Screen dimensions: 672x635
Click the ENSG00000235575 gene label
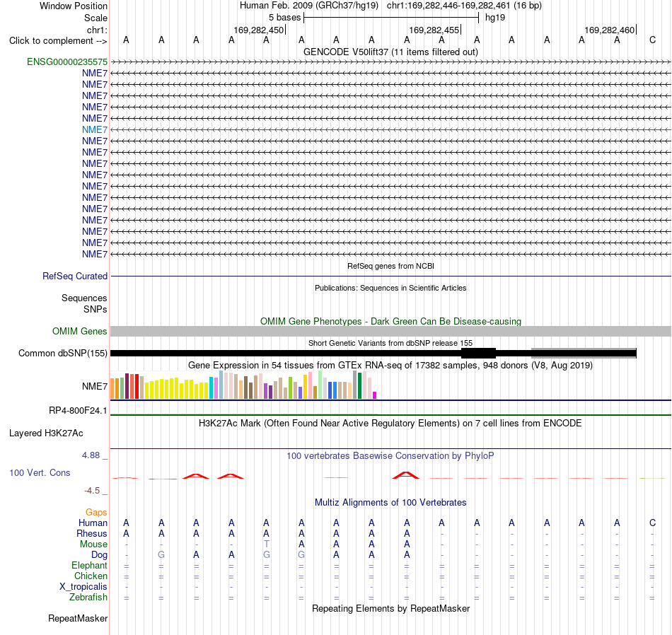tap(67, 62)
